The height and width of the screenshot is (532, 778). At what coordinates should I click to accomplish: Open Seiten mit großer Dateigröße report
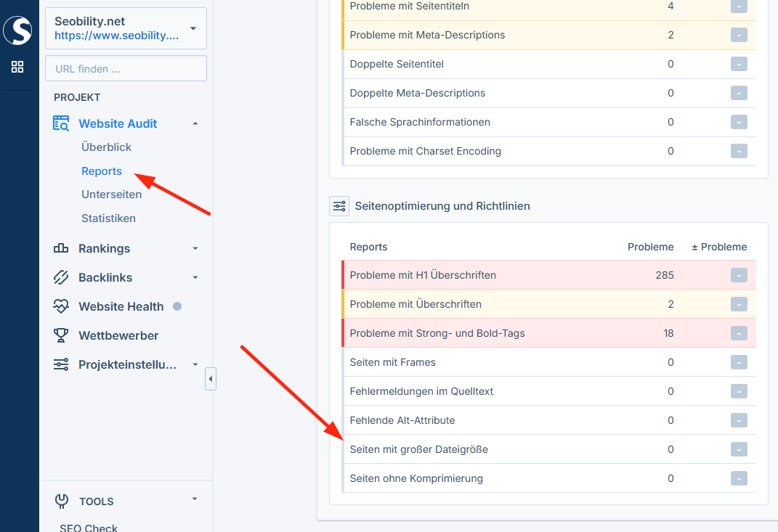tap(418, 449)
